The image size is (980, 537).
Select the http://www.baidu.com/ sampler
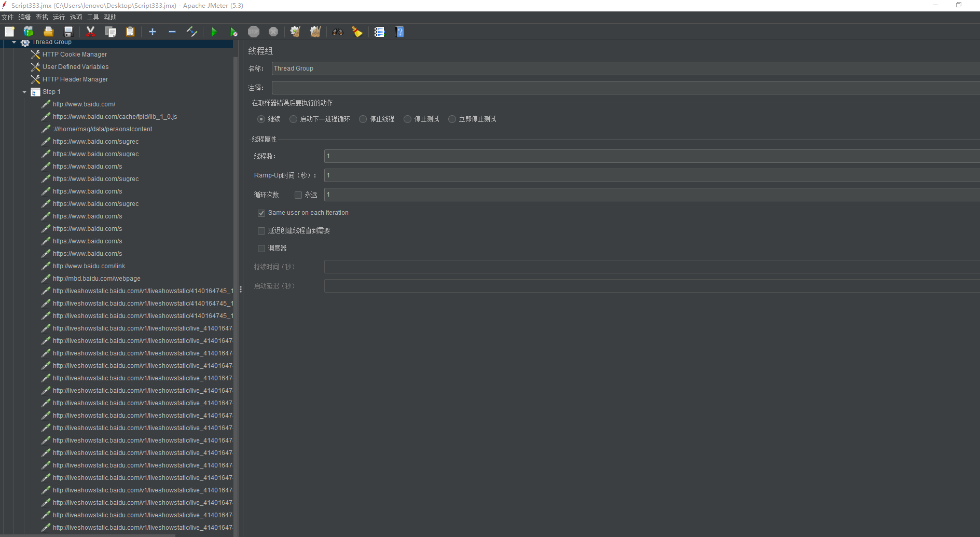point(84,104)
